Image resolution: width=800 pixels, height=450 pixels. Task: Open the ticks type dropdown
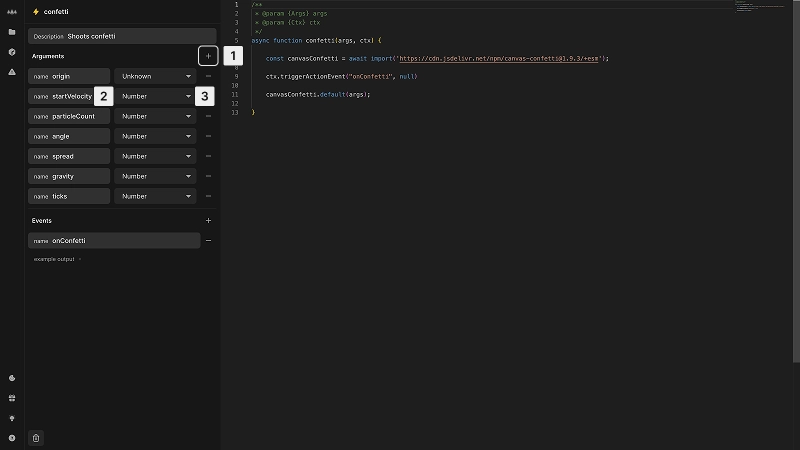(155, 196)
